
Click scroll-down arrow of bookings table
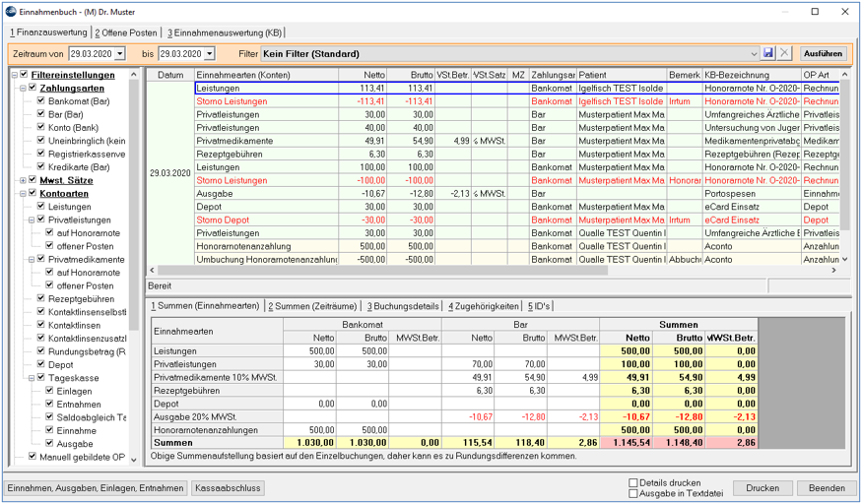pyautogui.click(x=844, y=259)
